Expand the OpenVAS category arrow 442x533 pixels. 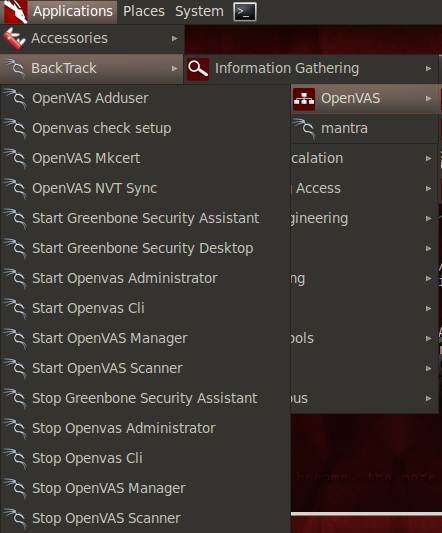pyautogui.click(x=428, y=99)
